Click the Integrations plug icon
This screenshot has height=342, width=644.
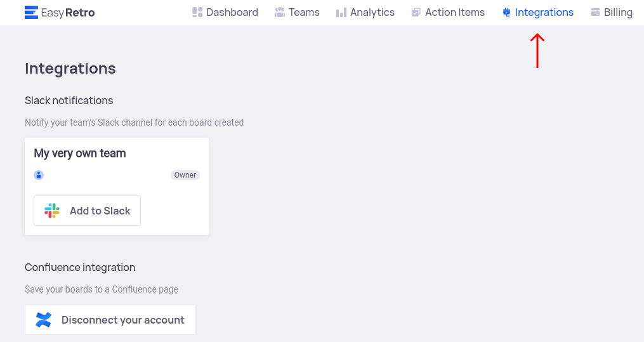click(506, 12)
